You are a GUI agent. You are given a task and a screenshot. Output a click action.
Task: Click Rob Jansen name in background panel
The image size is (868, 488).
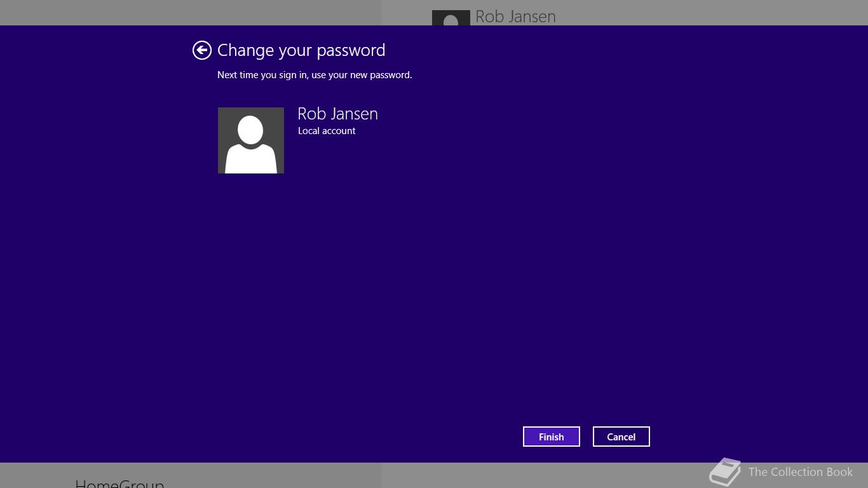coord(515,17)
